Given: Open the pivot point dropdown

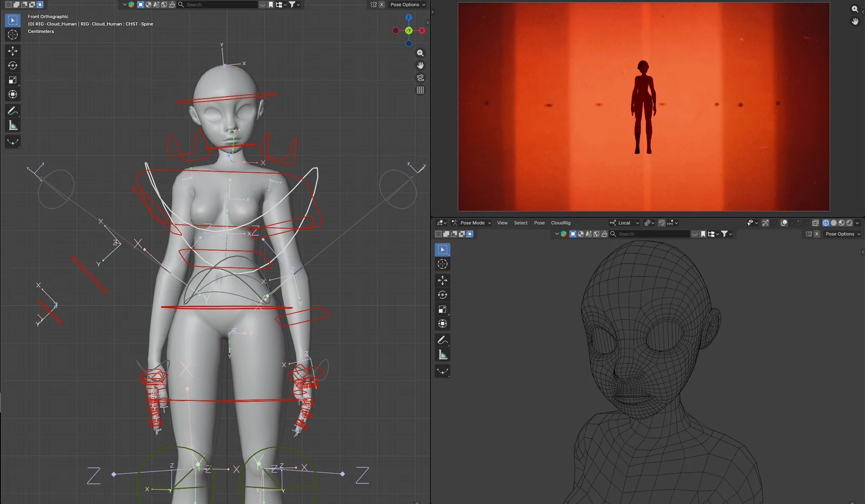Looking at the screenshot, I should click(649, 223).
